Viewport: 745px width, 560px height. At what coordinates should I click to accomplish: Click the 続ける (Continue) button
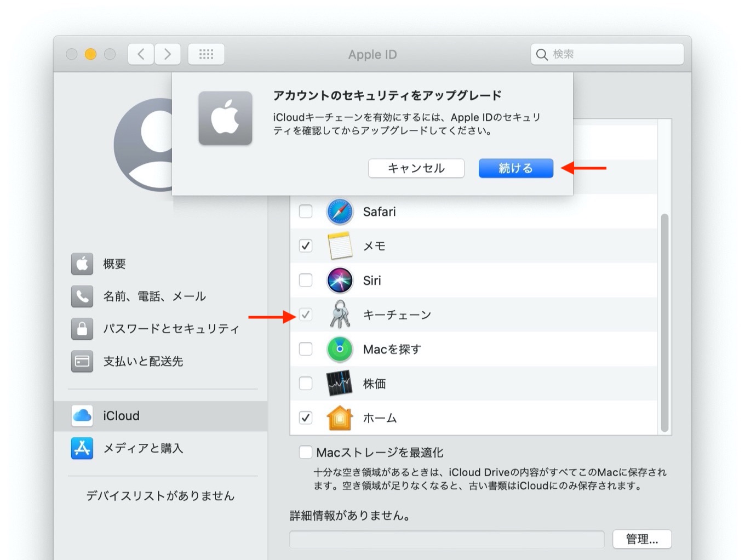pos(515,168)
